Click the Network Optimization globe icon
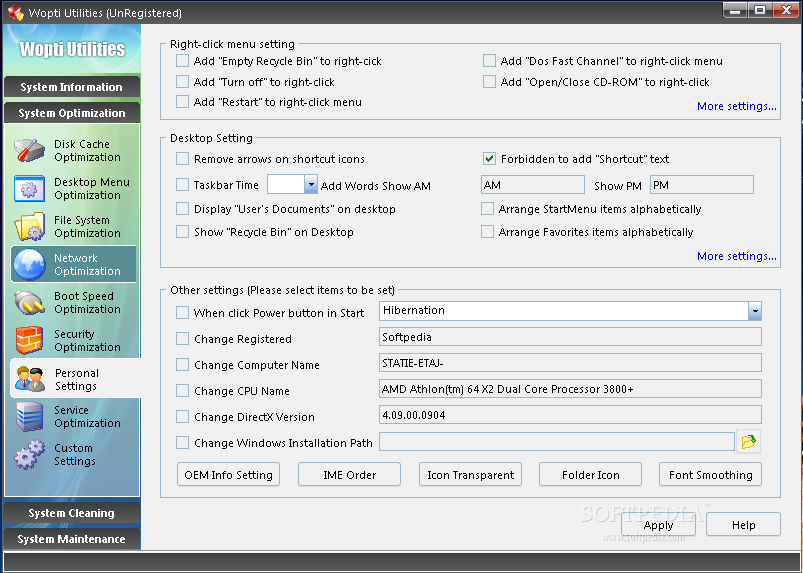The image size is (803, 573). click(x=30, y=264)
